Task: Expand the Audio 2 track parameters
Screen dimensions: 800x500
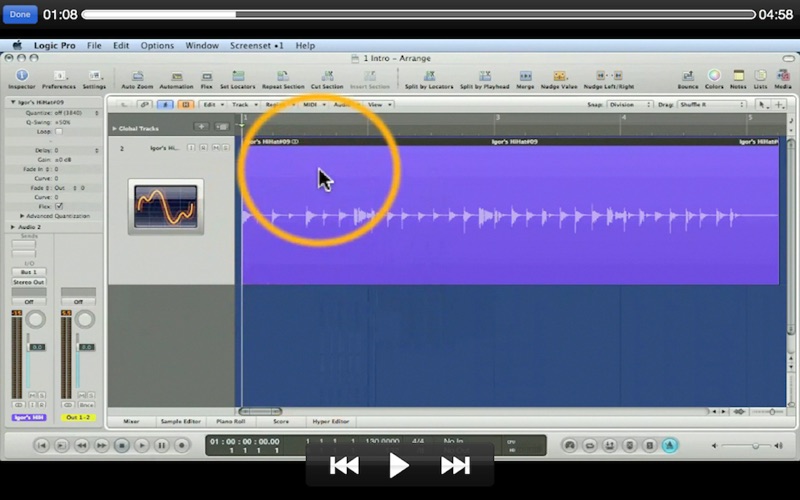Action: point(13,227)
